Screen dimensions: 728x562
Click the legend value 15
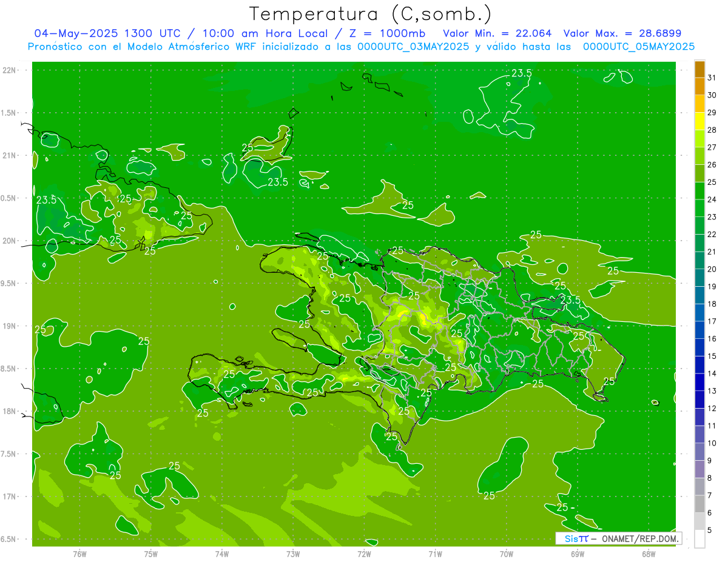(712, 356)
